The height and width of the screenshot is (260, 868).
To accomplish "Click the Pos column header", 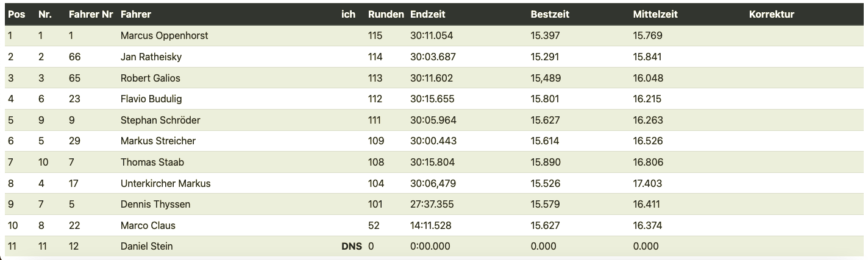I will 16,14.
